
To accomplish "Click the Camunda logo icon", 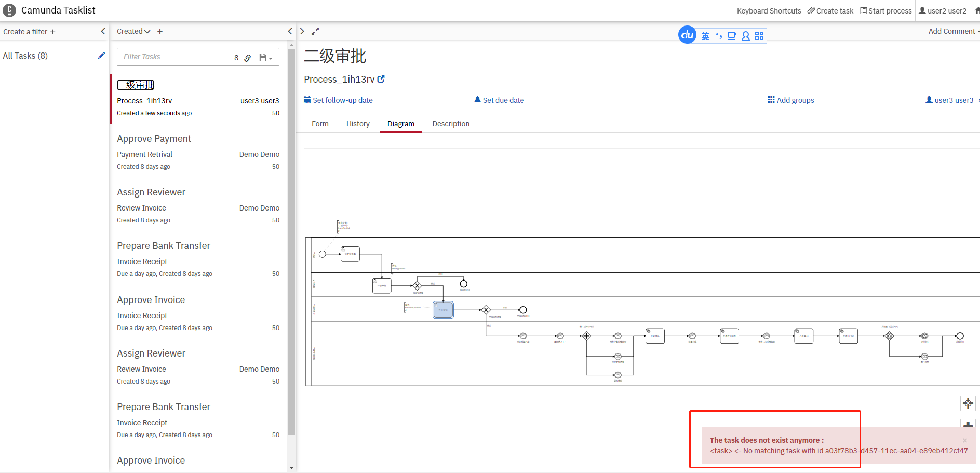I will 9,10.
